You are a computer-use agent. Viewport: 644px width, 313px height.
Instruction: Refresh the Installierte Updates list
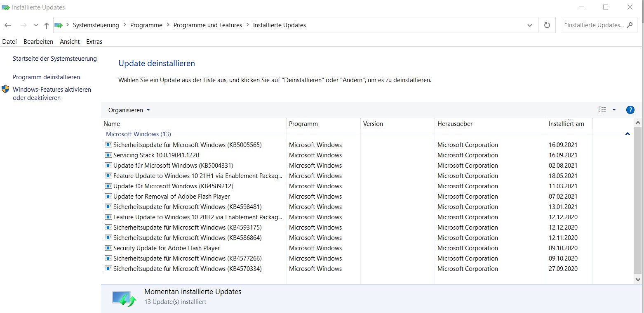tap(547, 25)
